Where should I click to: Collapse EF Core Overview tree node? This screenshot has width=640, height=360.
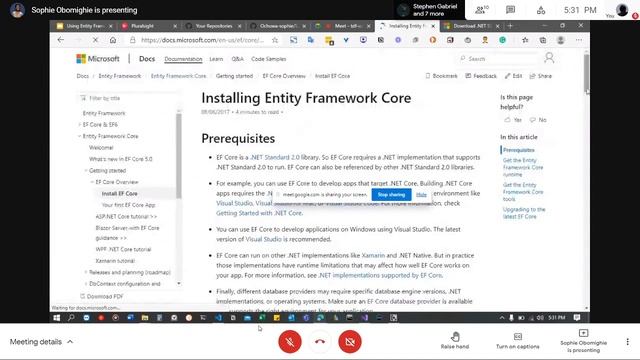(93, 182)
